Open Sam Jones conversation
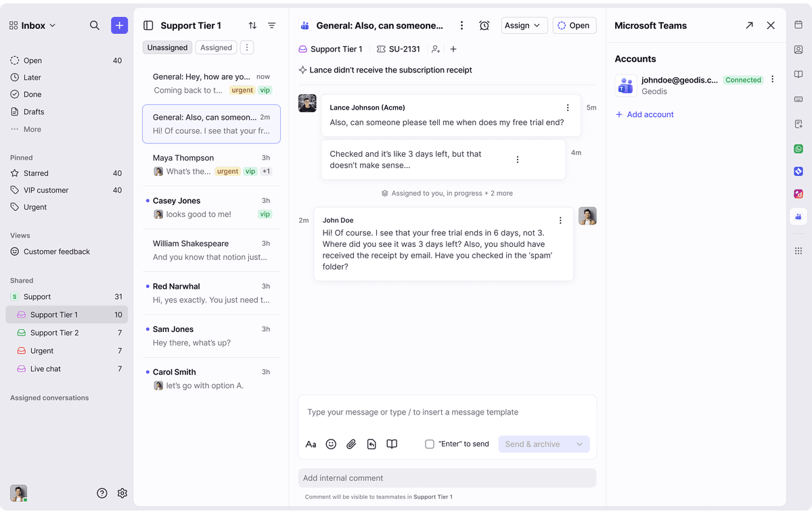 (x=211, y=335)
